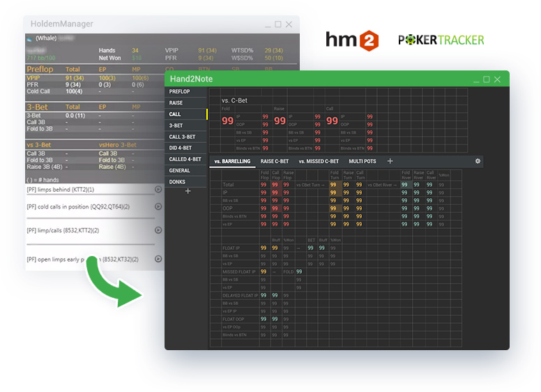Switch to the vs. MISSED C-BET tab
This screenshot has width=541, height=392.
tap(319, 161)
